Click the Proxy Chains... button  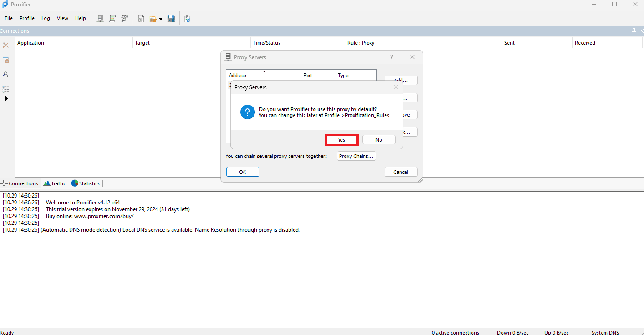click(x=356, y=156)
